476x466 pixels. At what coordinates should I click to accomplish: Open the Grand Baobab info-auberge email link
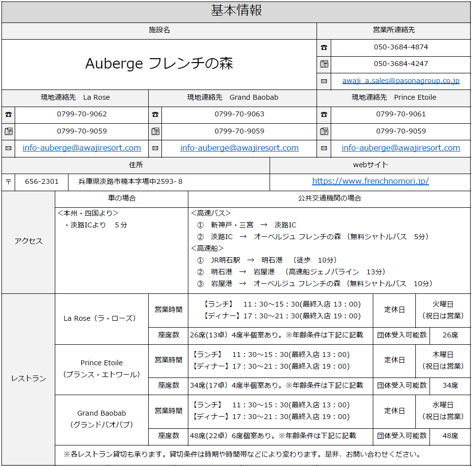239,148
